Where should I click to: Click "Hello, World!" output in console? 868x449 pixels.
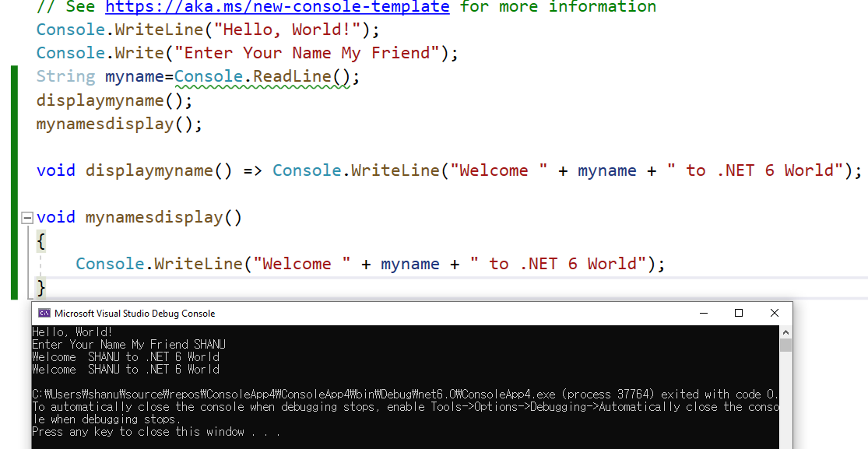[x=72, y=332]
